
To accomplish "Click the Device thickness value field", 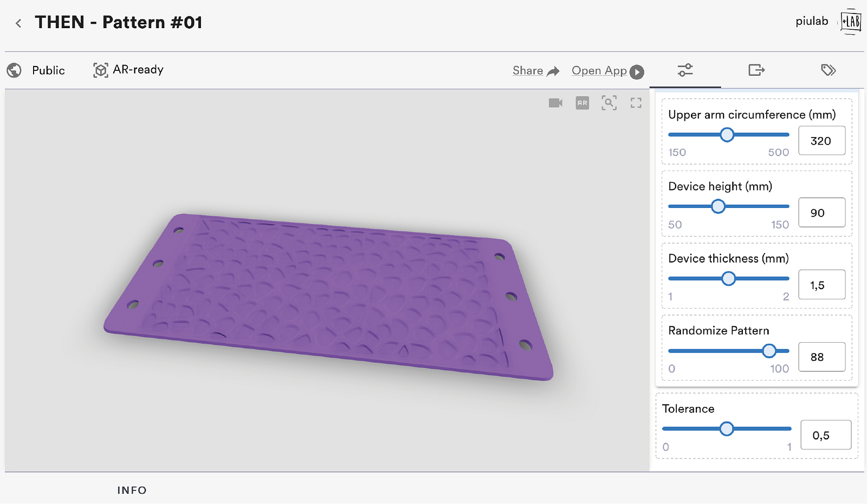I will [821, 285].
